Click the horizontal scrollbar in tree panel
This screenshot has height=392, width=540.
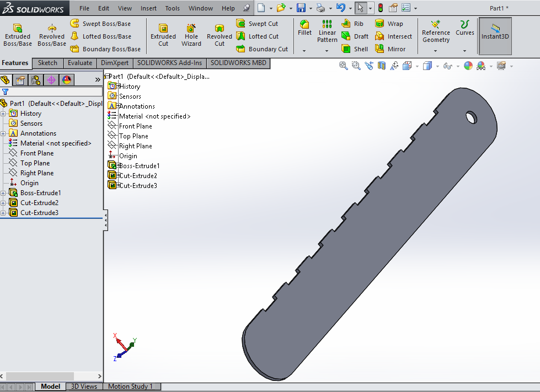point(40,376)
